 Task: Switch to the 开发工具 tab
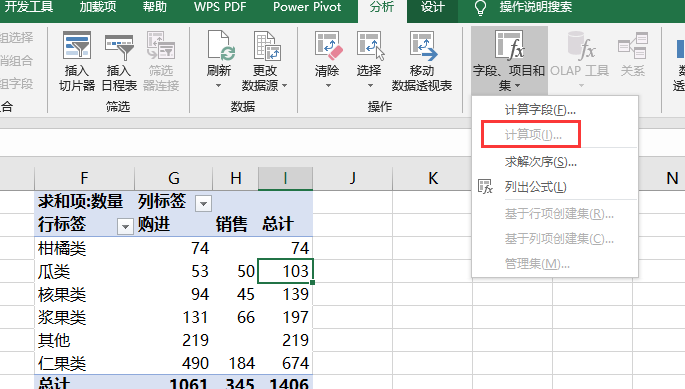click(28, 7)
